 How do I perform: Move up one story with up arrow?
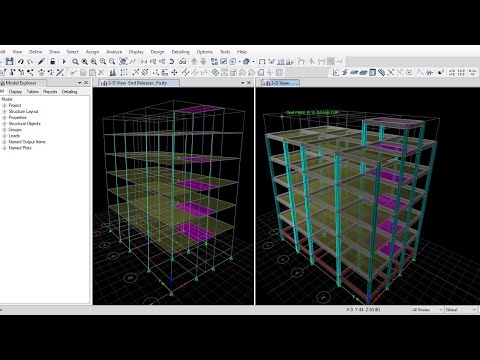pos(194,61)
